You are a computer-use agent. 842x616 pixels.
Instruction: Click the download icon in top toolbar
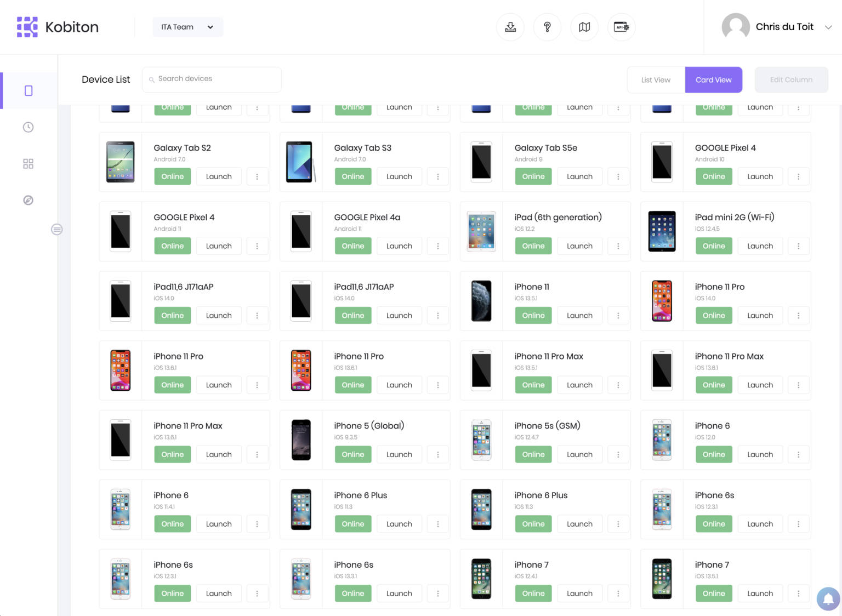click(510, 27)
